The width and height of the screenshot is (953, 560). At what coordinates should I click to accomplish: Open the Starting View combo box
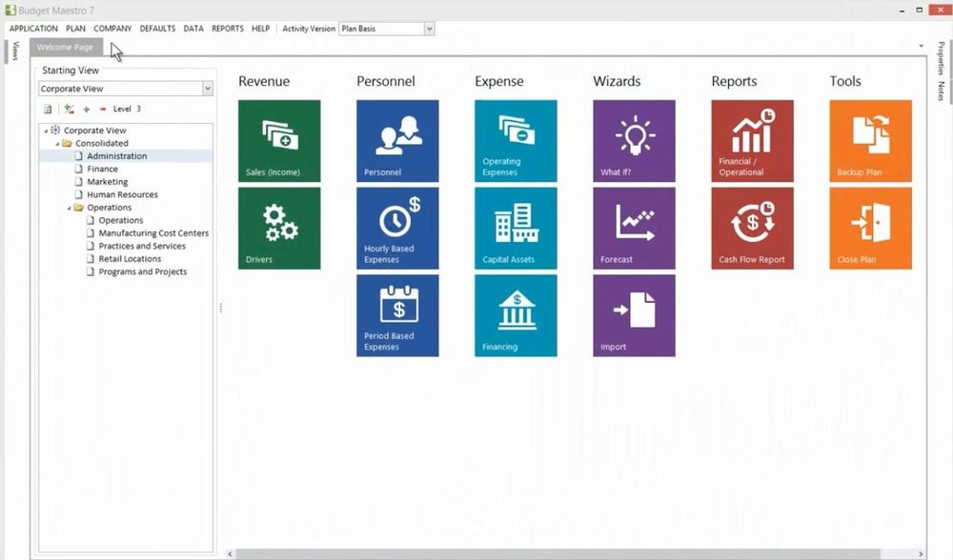[126, 89]
